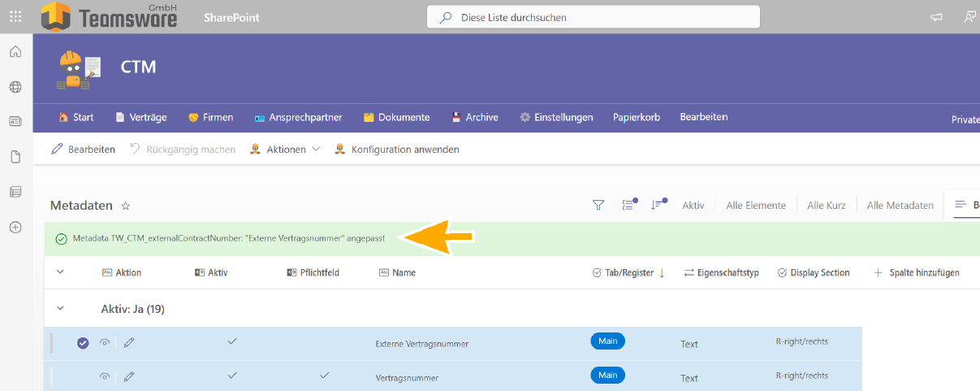Click the Home icon in left sidebar

point(15,52)
